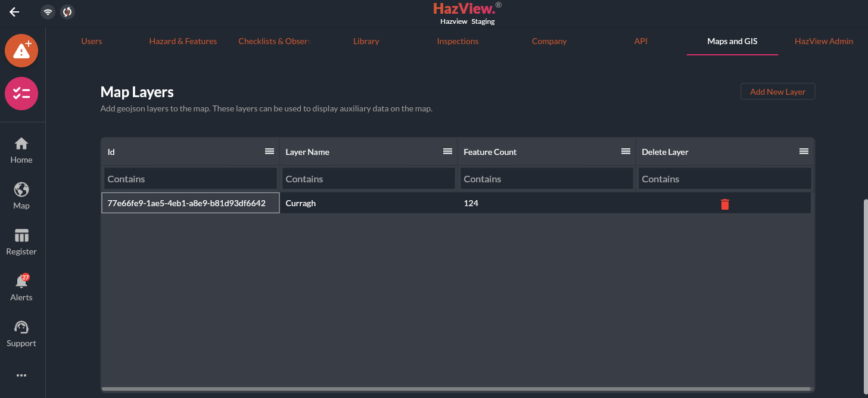Image resolution: width=868 pixels, height=398 pixels.
Task: Switch to the Inspections tab
Action: (458, 41)
